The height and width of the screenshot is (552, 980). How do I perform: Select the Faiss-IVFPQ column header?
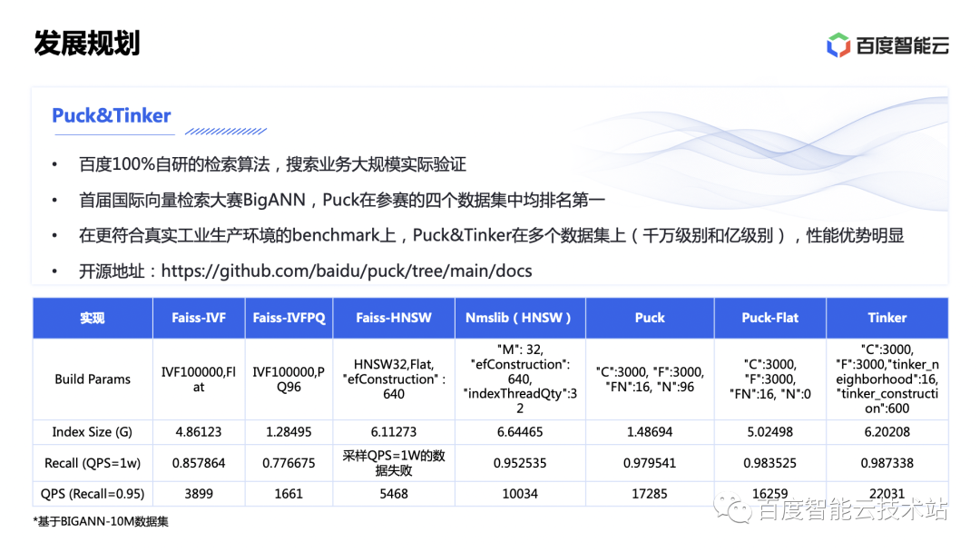(x=289, y=318)
